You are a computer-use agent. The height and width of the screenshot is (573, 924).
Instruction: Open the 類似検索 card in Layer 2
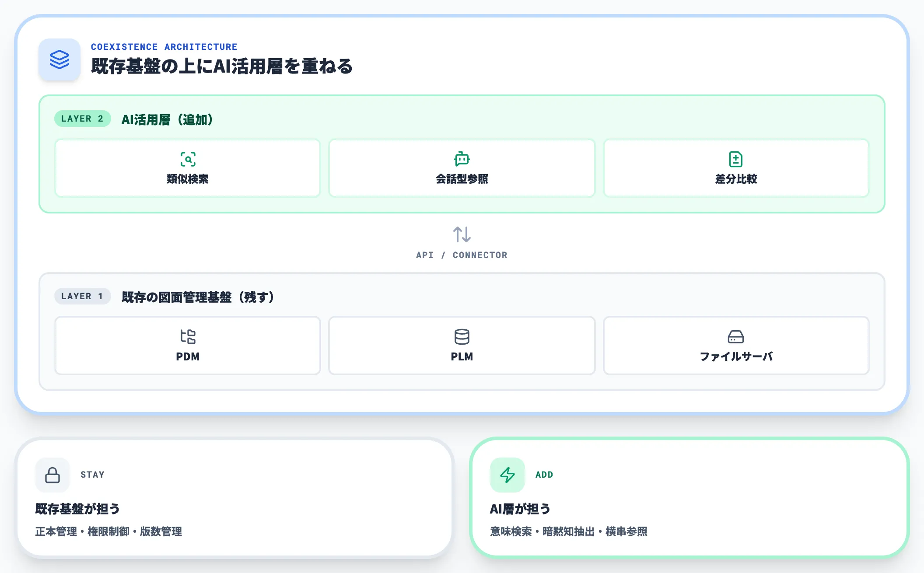click(x=188, y=168)
